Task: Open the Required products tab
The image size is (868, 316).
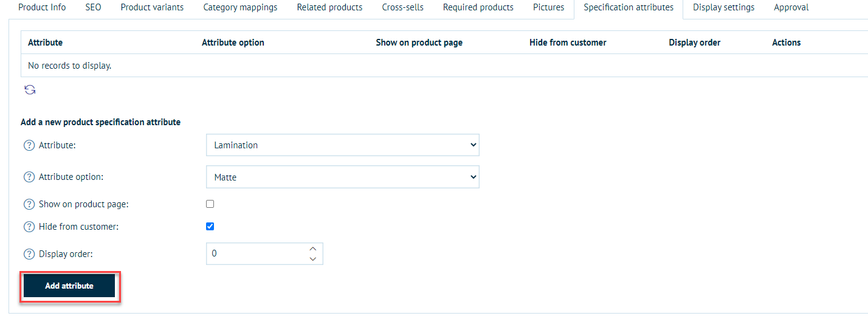Action: (x=478, y=7)
